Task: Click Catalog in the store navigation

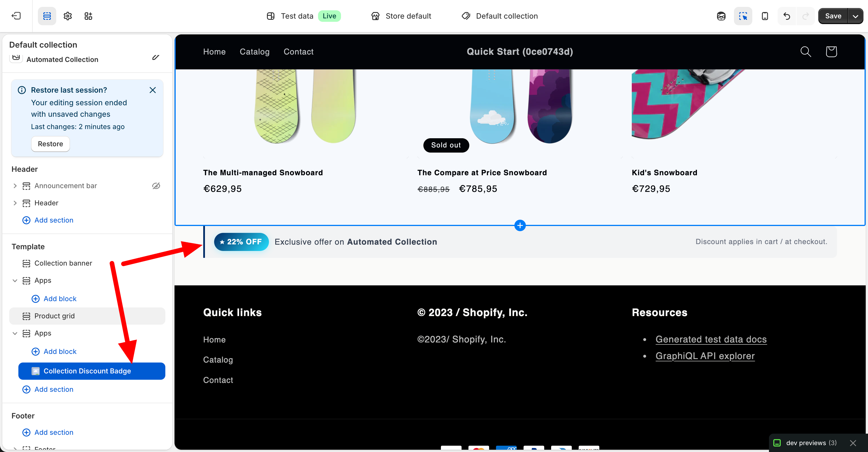Action: pos(254,52)
